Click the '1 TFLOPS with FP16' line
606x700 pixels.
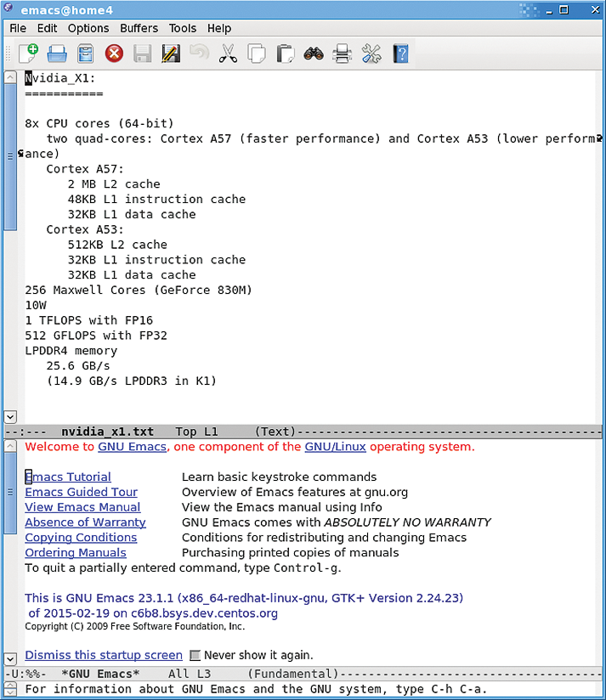click(x=89, y=321)
